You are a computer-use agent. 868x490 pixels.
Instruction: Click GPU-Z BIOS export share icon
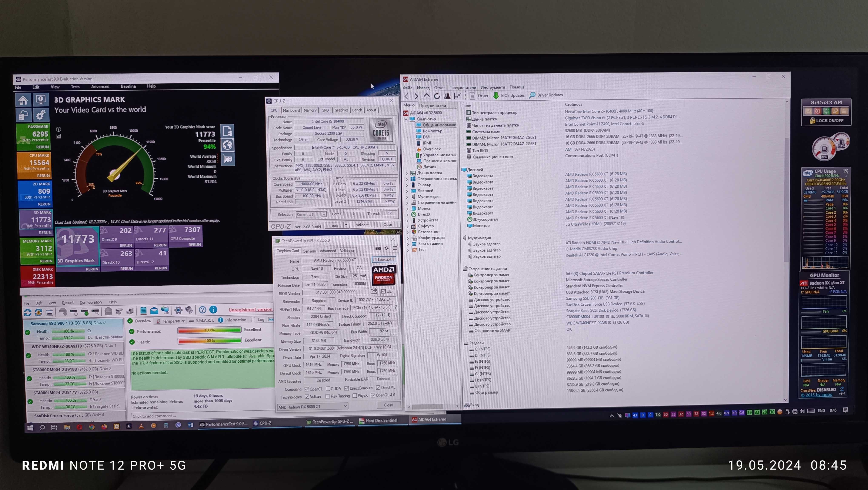(374, 291)
